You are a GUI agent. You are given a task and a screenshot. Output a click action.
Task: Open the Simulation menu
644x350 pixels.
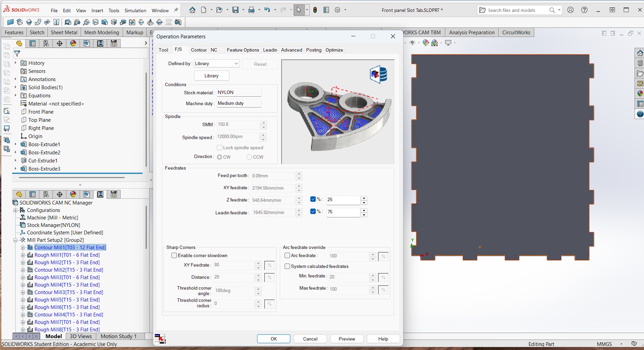point(135,11)
